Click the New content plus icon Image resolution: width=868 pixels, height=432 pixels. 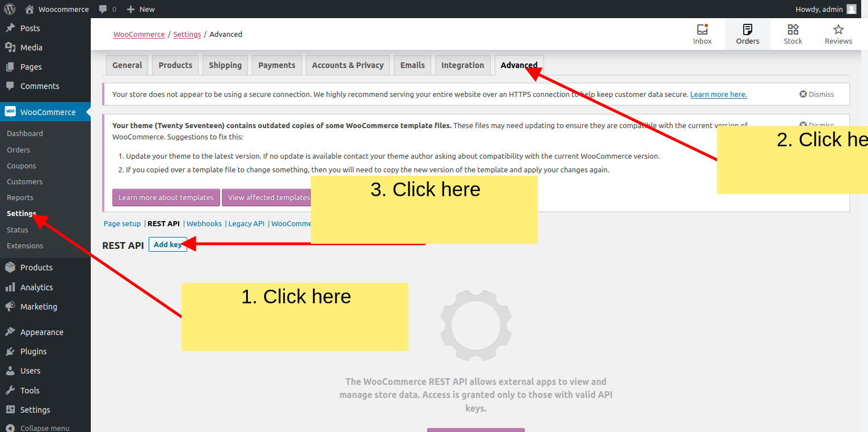(x=130, y=9)
